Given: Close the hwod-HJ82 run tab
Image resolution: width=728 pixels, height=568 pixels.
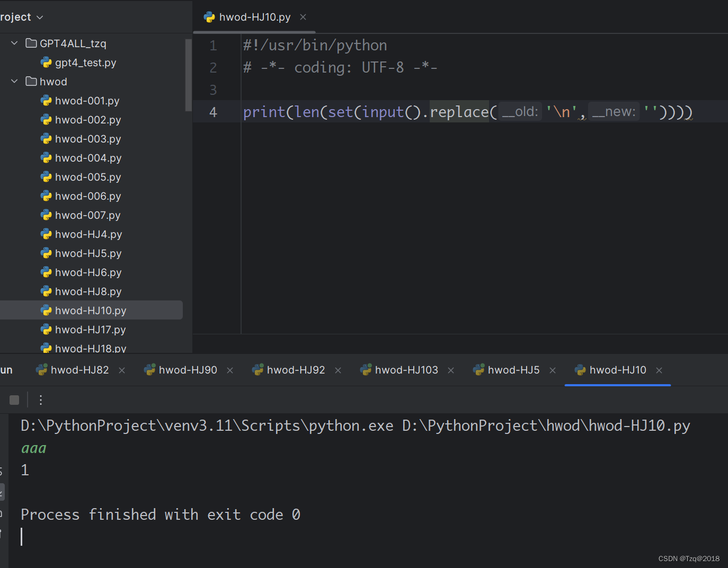Looking at the screenshot, I should click(122, 370).
